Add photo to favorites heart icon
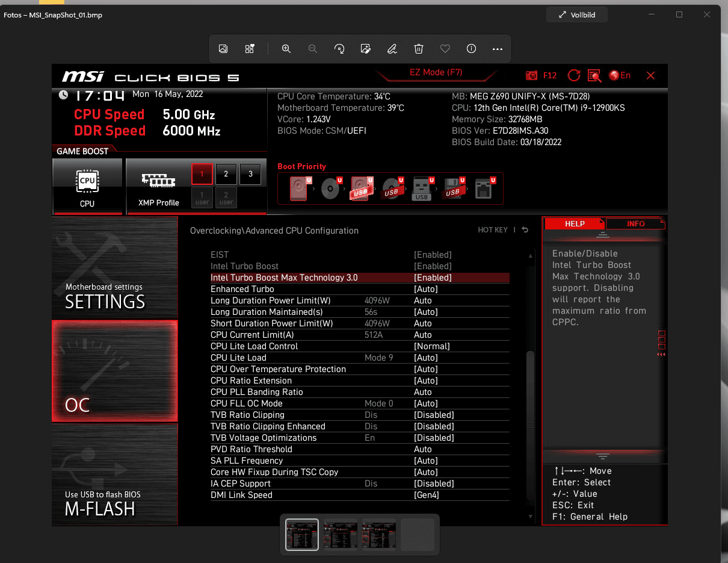Viewport: 728px width, 563px height. coord(445,49)
